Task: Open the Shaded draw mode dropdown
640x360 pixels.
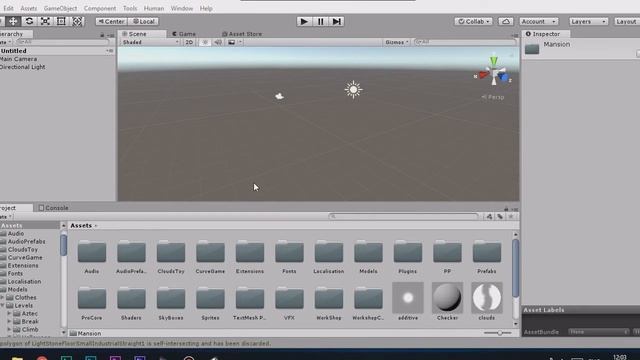Action: [x=150, y=42]
